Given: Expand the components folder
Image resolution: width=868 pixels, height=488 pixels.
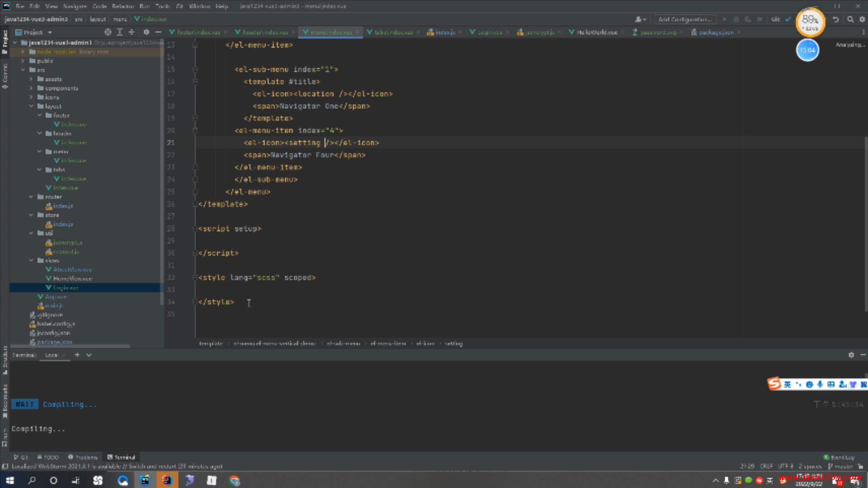Looking at the screenshot, I should [31, 88].
